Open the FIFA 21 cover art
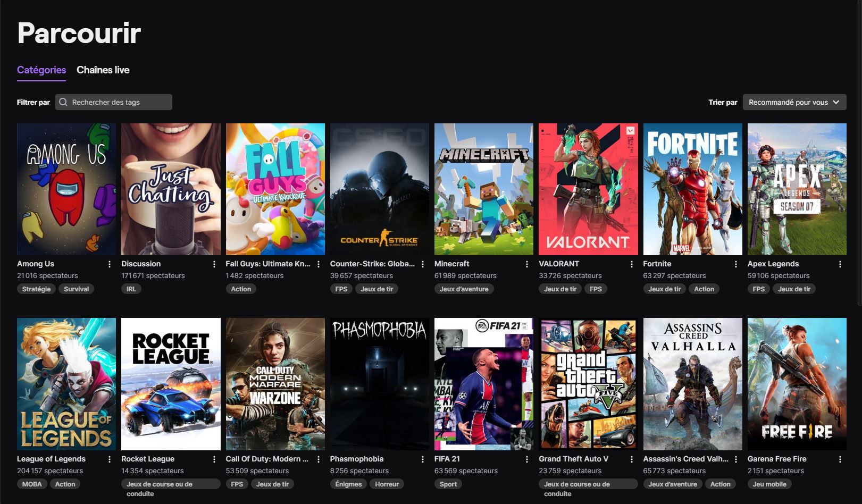The image size is (862, 504). point(484,384)
